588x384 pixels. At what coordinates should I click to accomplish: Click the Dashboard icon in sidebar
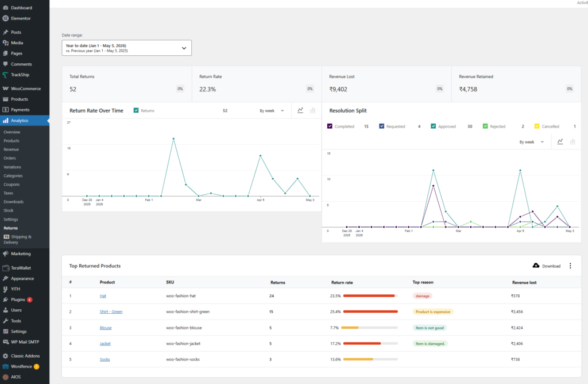pyautogui.click(x=6, y=7)
